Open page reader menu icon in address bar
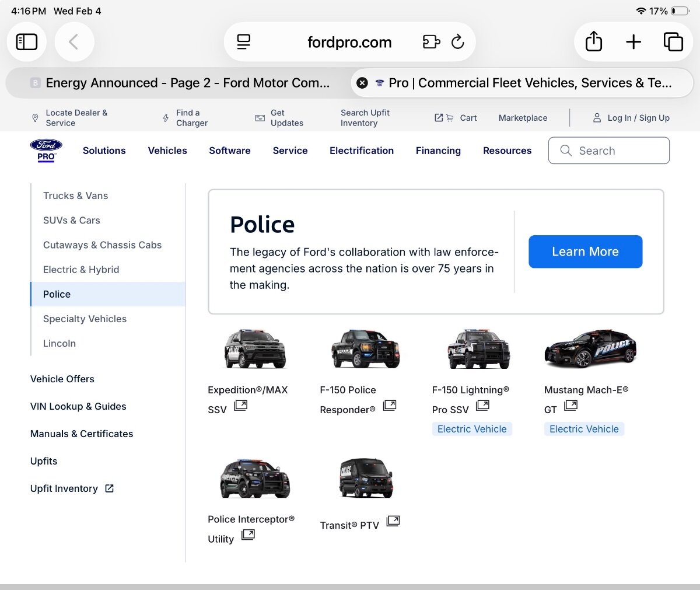The height and width of the screenshot is (590, 700). pyautogui.click(x=243, y=42)
